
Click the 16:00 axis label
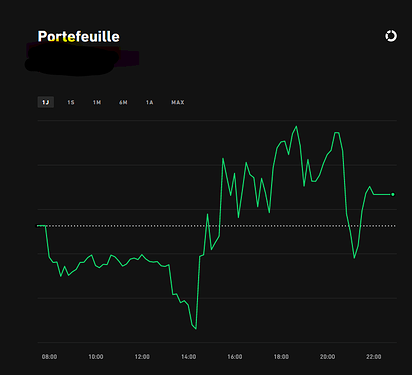pyautogui.click(x=235, y=357)
